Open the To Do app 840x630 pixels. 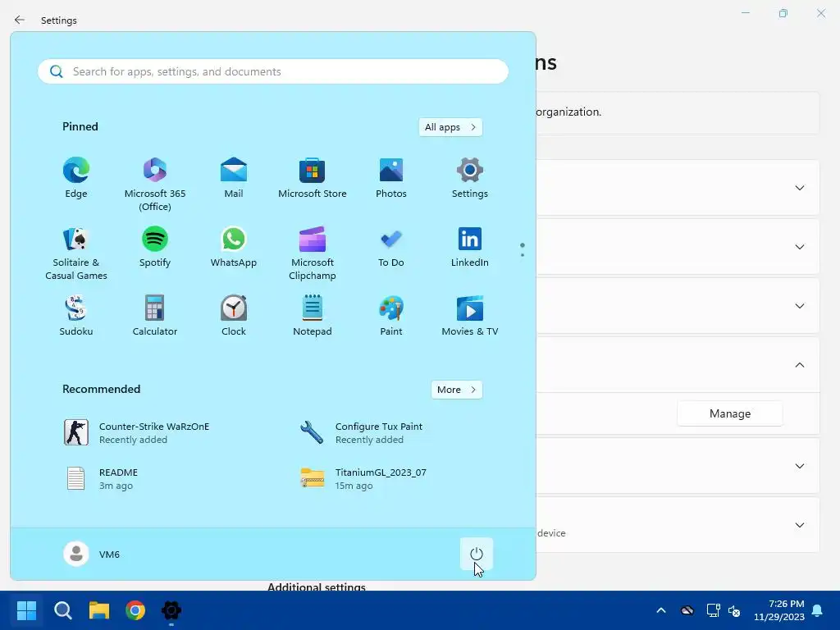(391, 247)
